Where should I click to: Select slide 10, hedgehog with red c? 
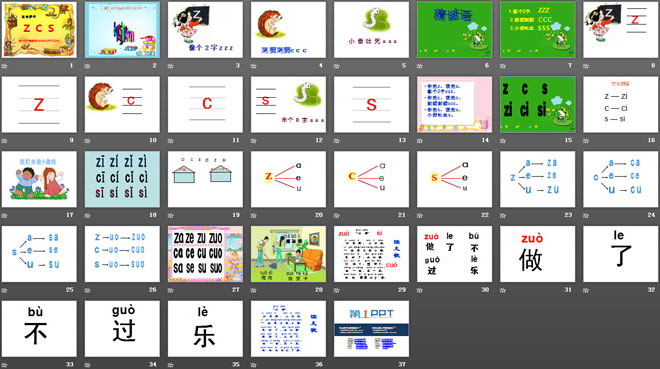point(122,104)
